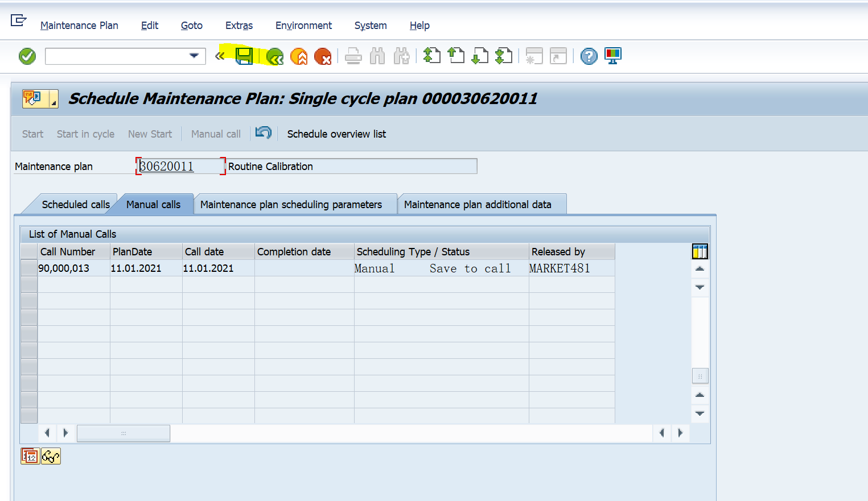Open the Environment menu
Viewport: 868px width, 501px height.
click(303, 26)
